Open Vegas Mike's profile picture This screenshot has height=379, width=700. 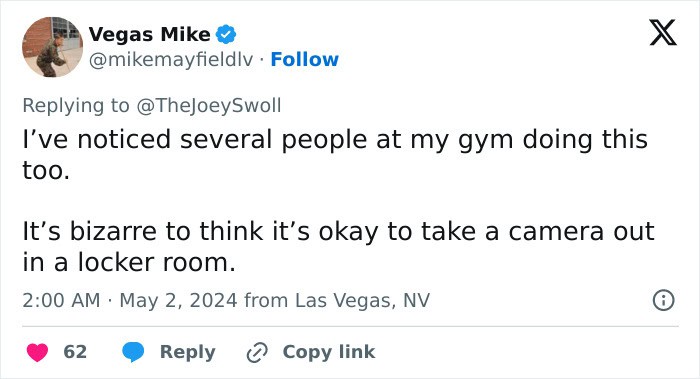(52, 47)
